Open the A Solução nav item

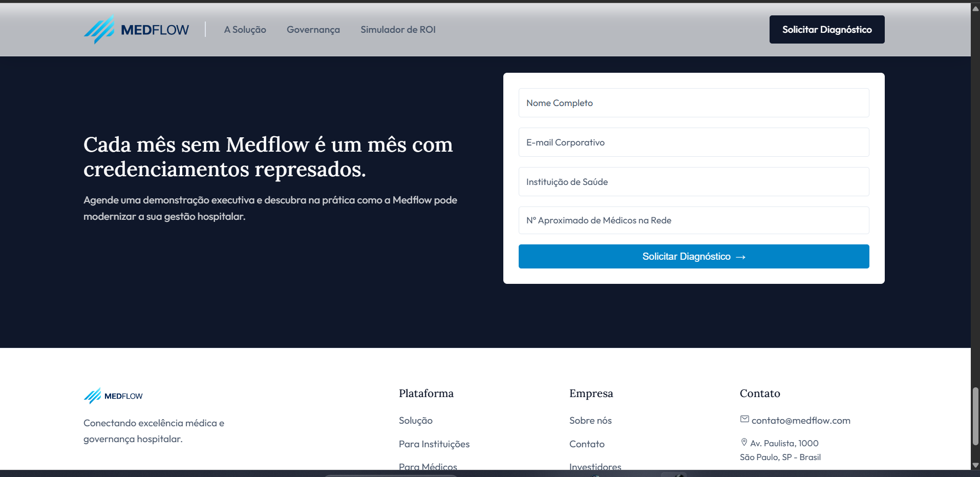245,30
